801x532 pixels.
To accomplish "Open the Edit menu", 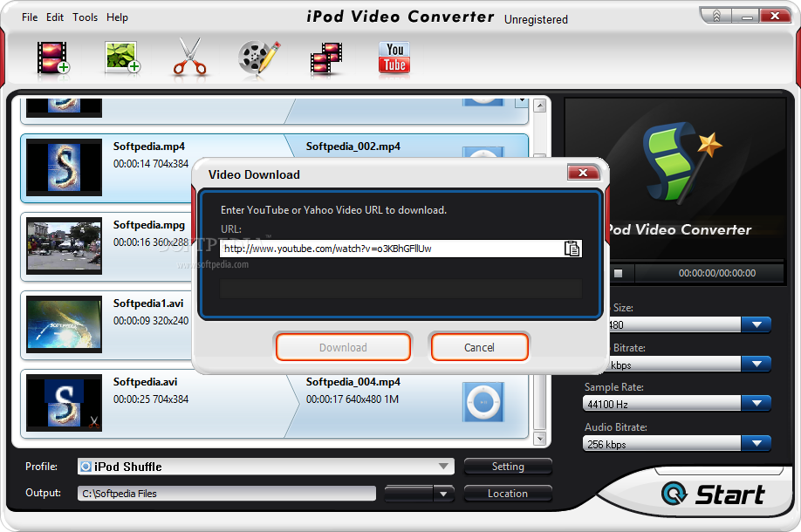I will tap(55, 17).
